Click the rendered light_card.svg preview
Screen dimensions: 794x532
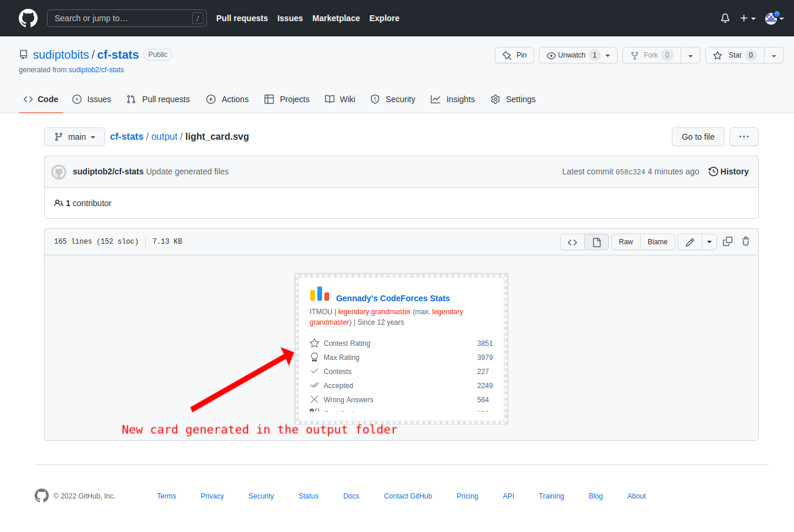tap(401, 349)
